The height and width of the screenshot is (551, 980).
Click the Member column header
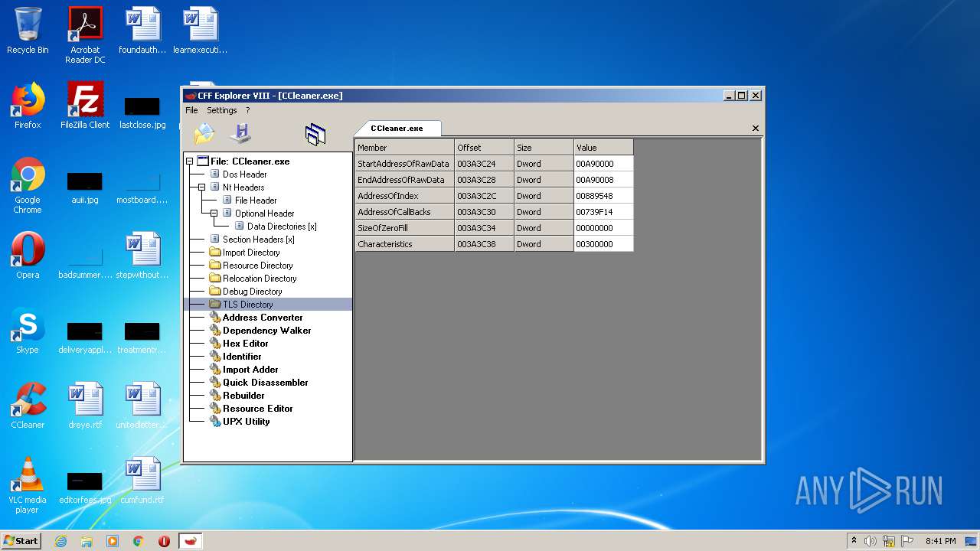tap(404, 148)
